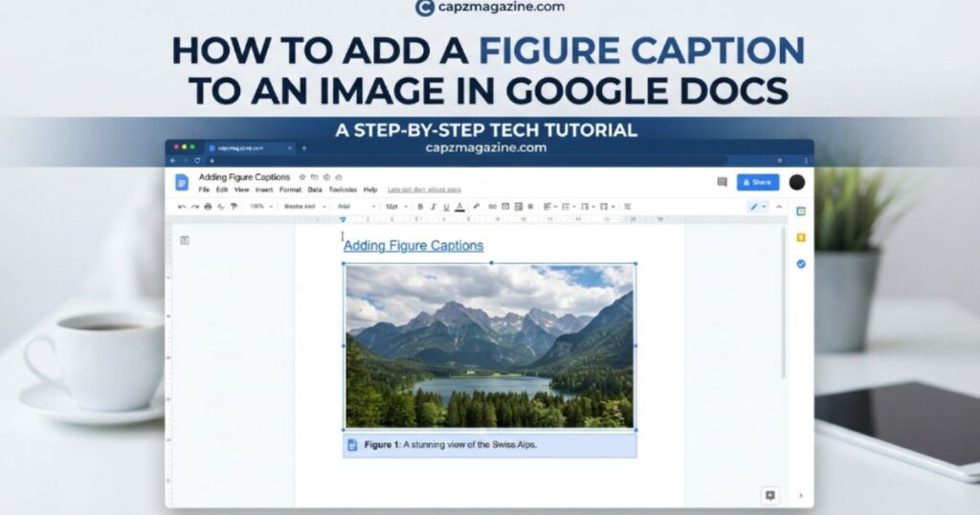Click the Adding Figure Captions heading link

pyautogui.click(x=413, y=246)
